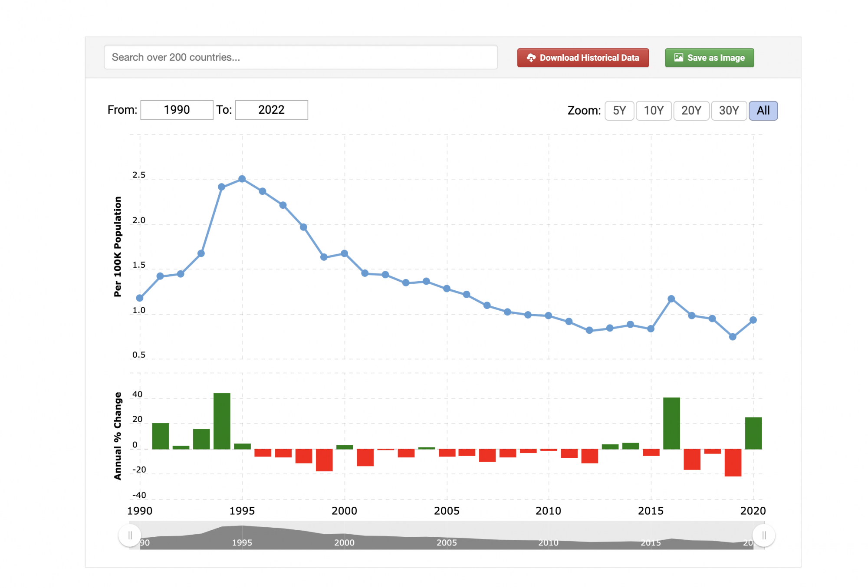Click the red 2019 percent-change bar
This screenshot has width=868, height=588.
point(733,462)
